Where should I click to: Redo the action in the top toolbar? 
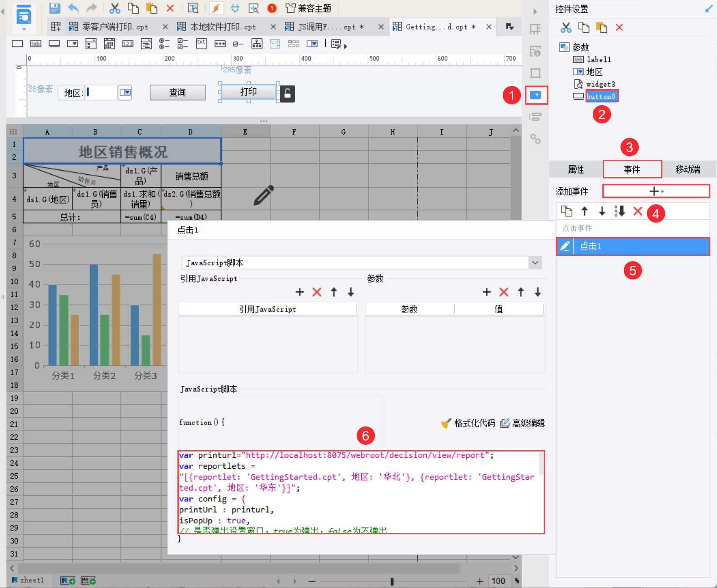click(x=92, y=8)
